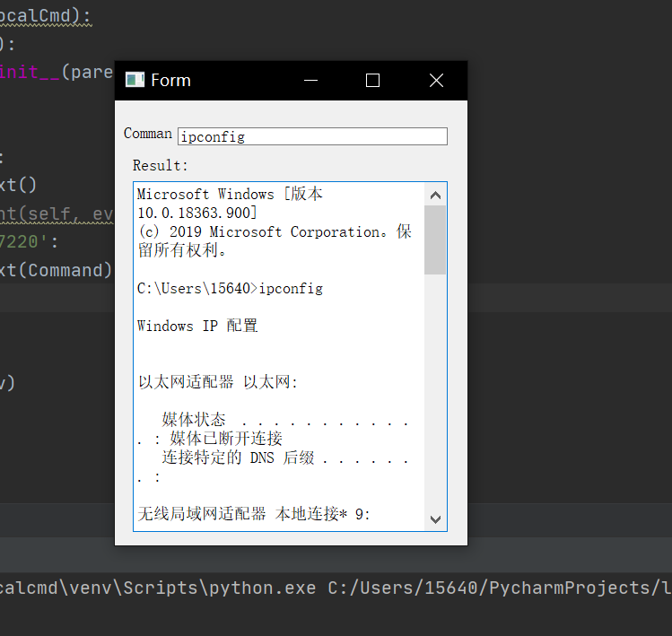The width and height of the screenshot is (672, 636).
Task: Click the python.exe path in PyCharm console
Action: coord(158,588)
